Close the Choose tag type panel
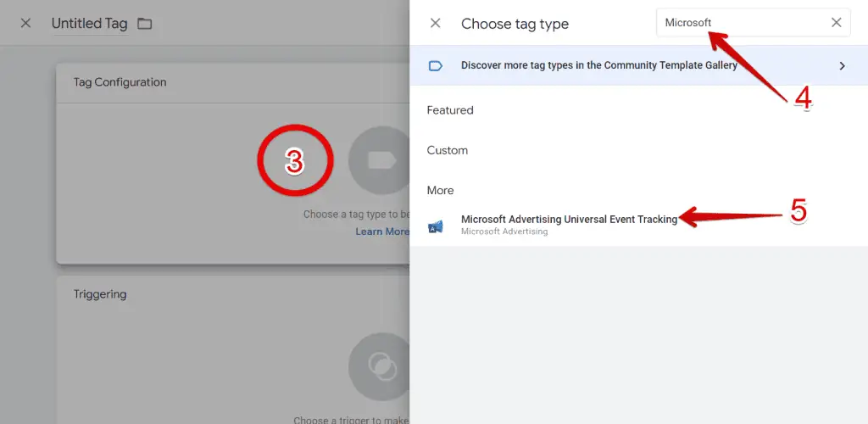 coord(436,23)
